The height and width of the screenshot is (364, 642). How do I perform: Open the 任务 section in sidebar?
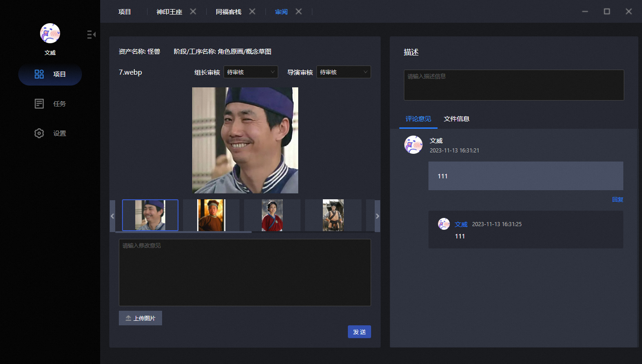pyautogui.click(x=50, y=104)
